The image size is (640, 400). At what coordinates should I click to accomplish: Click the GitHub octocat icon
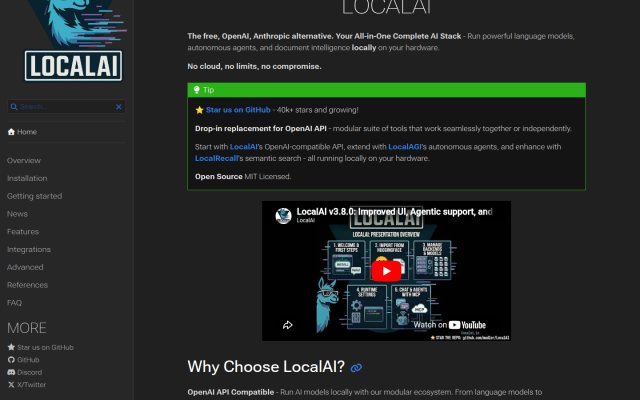[x=11, y=360]
